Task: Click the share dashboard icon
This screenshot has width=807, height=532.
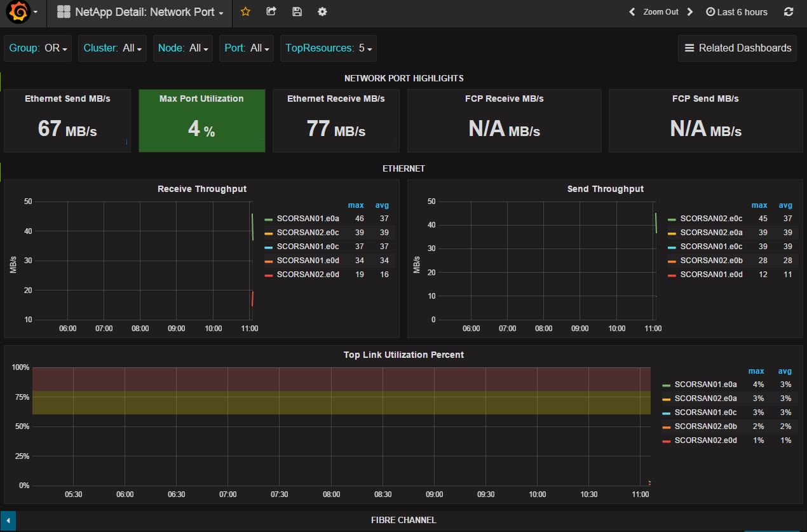Action: 271,12
